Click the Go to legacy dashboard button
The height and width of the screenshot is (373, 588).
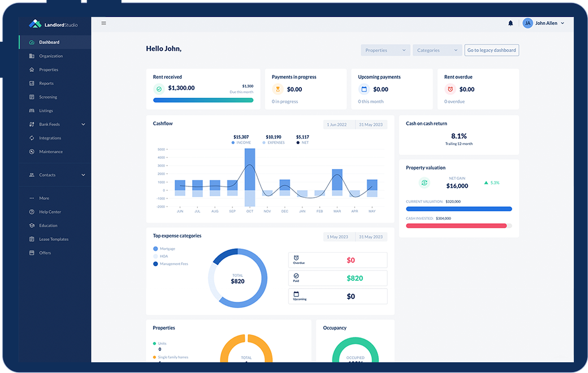coord(491,50)
